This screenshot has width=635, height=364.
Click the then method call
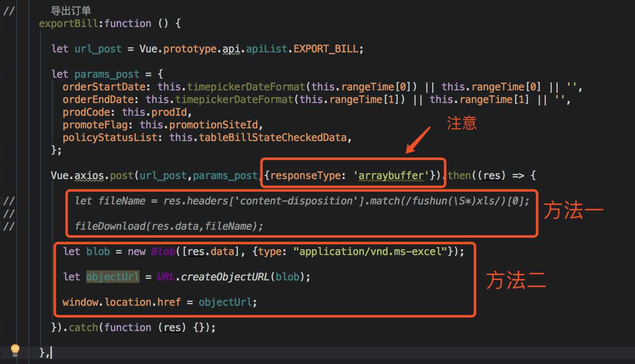(x=459, y=176)
